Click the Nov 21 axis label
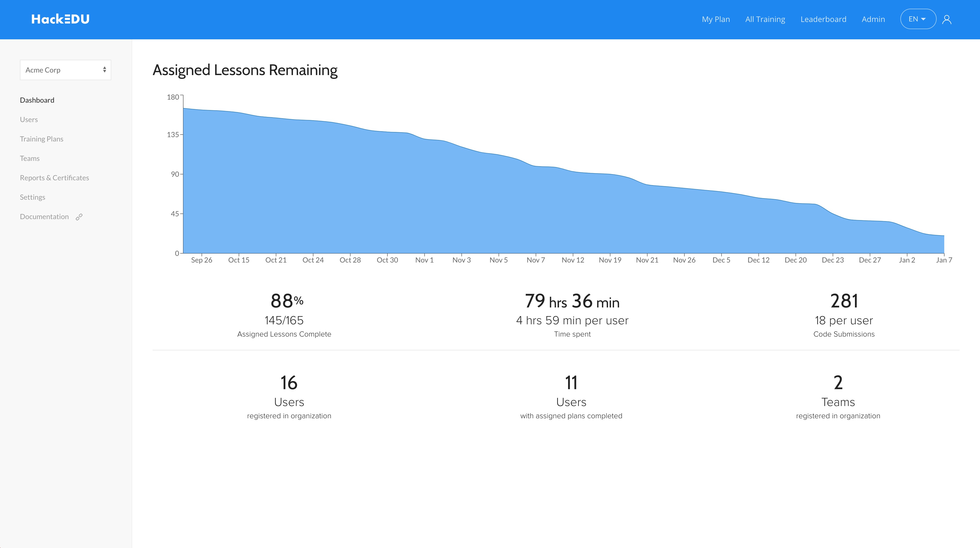This screenshot has height=548, width=980. (x=647, y=260)
